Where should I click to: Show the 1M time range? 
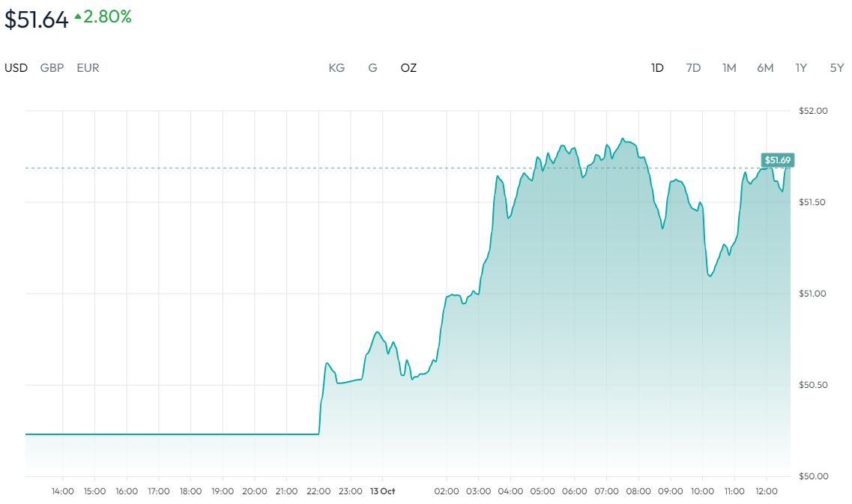729,68
